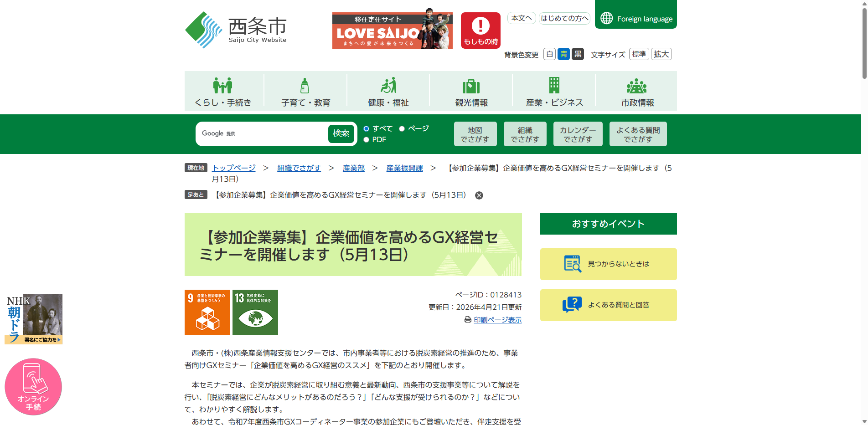Image resolution: width=868 pixels, height=425 pixels.
Task: Expand the 市政情報 navigation section
Action: [637, 92]
